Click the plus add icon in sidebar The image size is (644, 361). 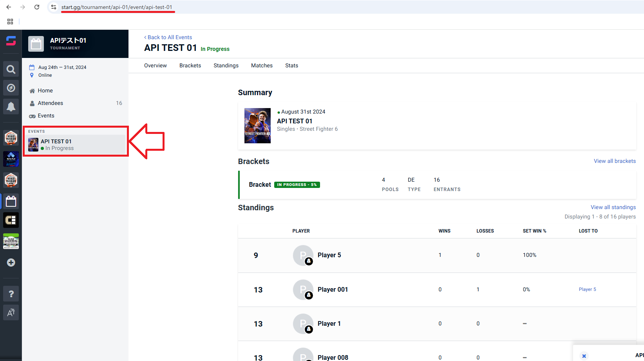11,262
